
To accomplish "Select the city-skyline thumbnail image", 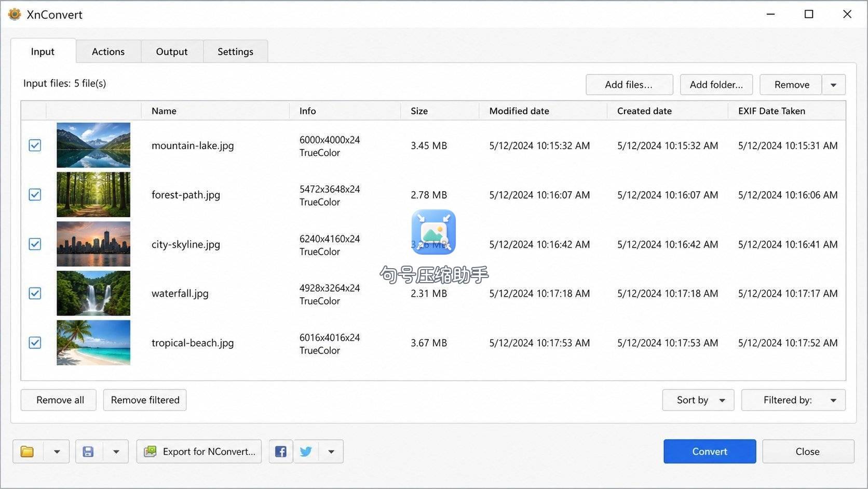I will point(93,244).
